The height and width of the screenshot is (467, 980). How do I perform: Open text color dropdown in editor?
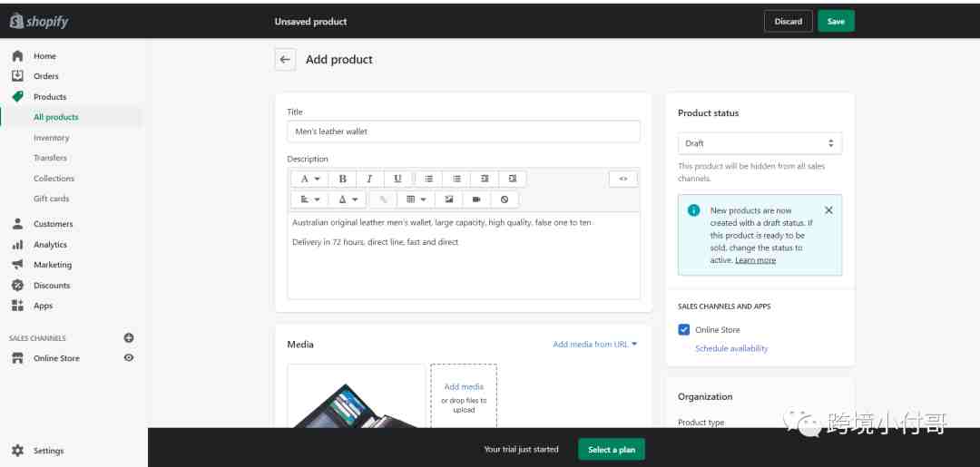[x=348, y=199]
